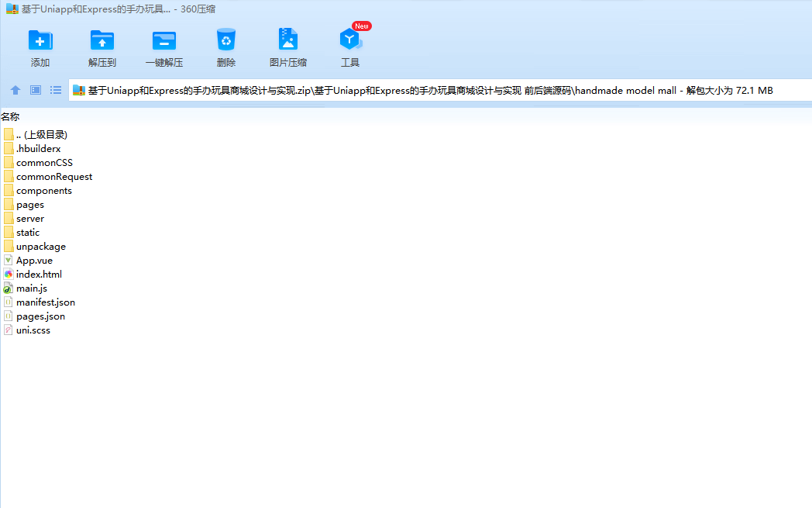The height and width of the screenshot is (508, 812).
Task: Click the folder icon beside server
Action: pyautogui.click(x=9, y=218)
